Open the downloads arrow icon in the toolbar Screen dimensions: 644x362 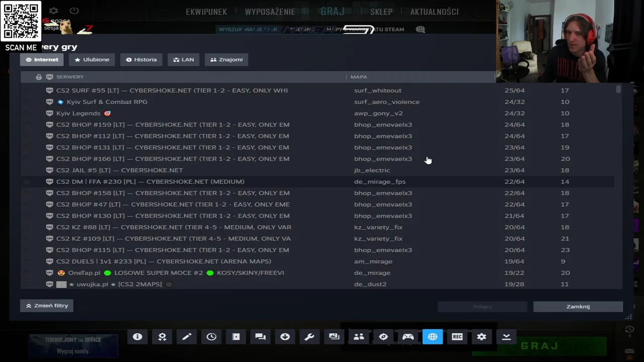pos(285,337)
